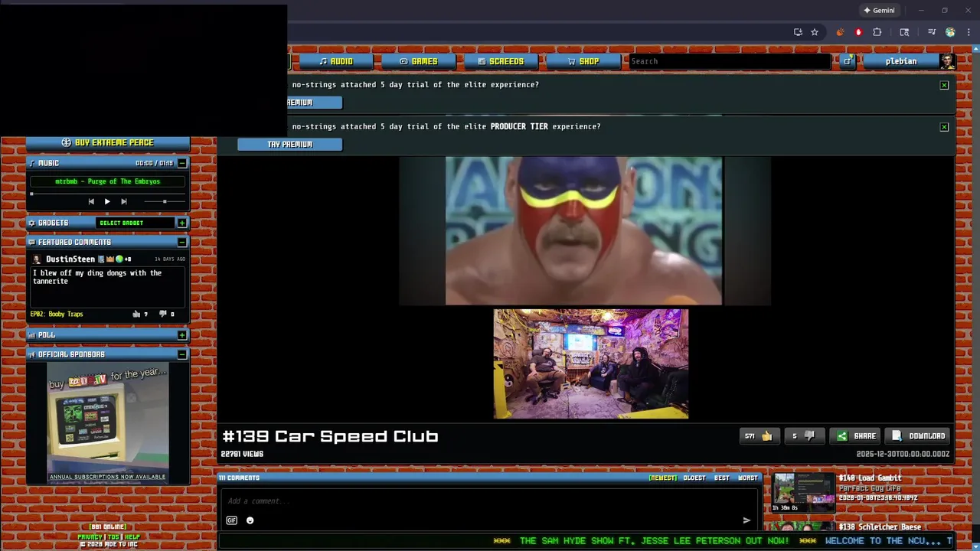980x551 pixels.
Task: Open the emoji picker for comment
Action: point(250,520)
